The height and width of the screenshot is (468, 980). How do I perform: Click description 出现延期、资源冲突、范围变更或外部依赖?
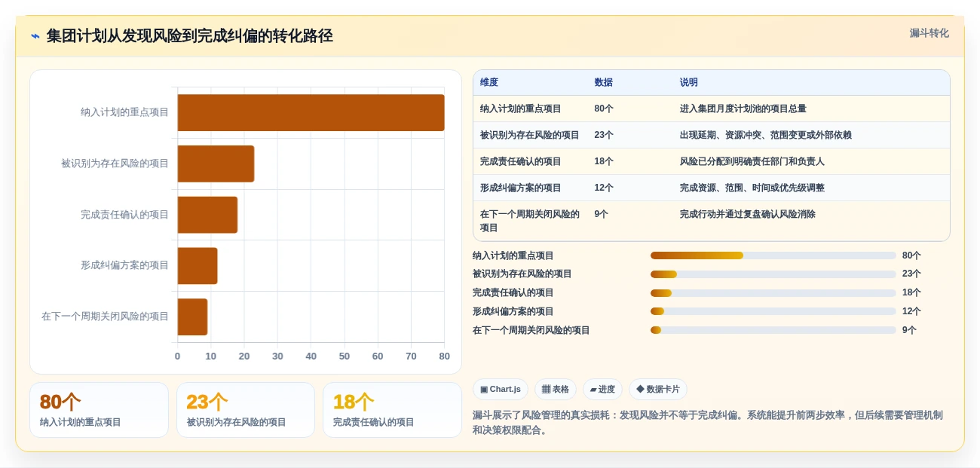pyautogui.click(x=766, y=135)
